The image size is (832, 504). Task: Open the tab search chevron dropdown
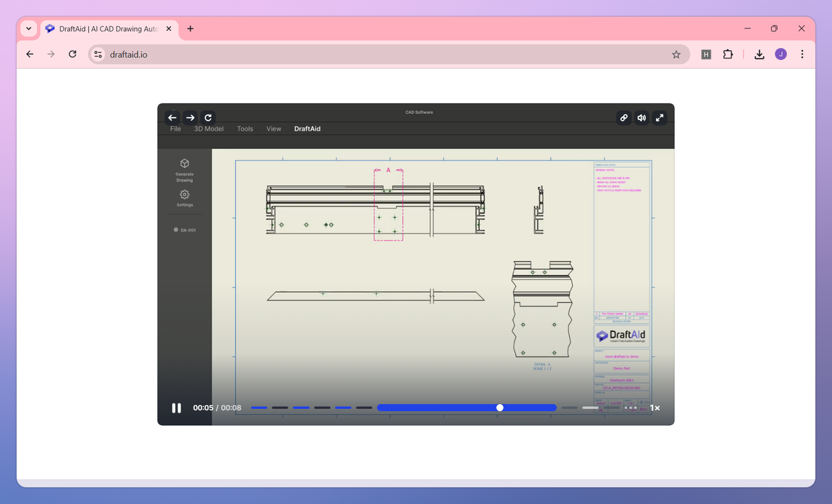click(x=28, y=28)
